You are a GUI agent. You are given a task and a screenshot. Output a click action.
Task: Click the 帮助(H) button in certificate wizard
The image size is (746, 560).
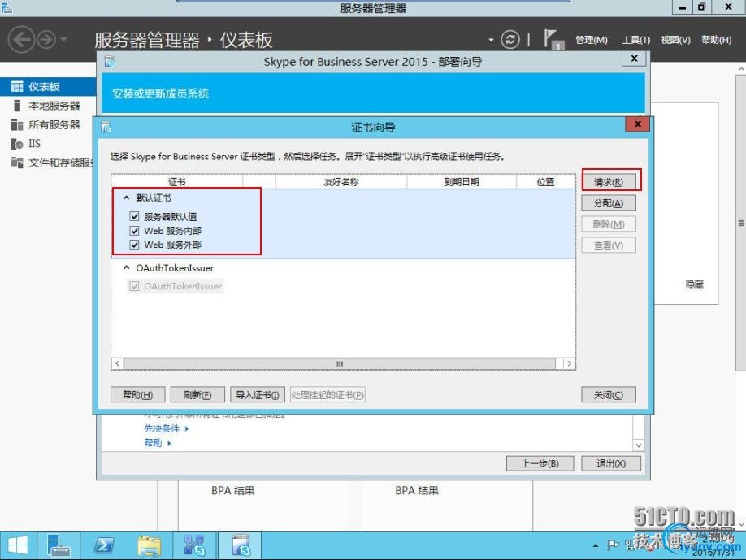tap(138, 394)
